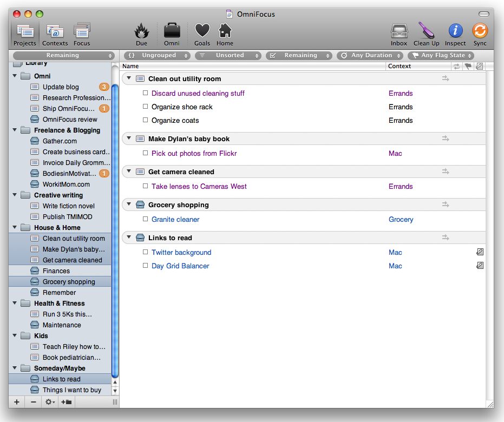504x422 pixels.
Task: Click the sidebar scroll down arrow
Action: pyautogui.click(x=115, y=391)
